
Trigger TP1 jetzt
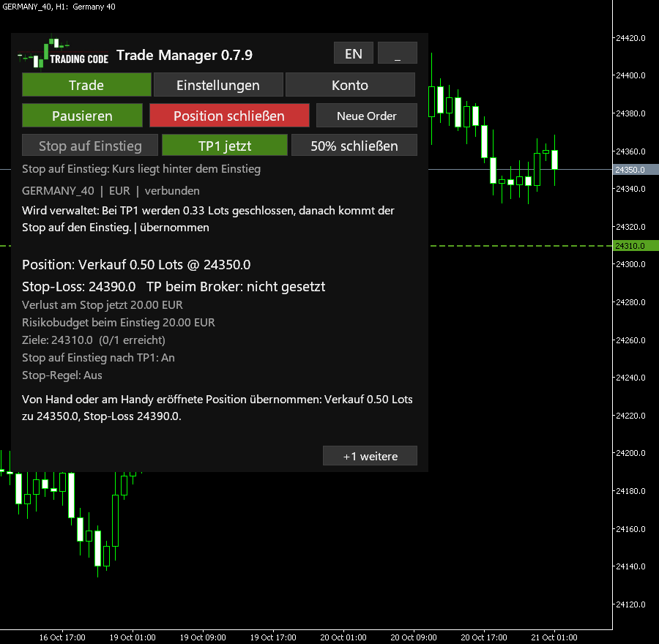pos(225,146)
